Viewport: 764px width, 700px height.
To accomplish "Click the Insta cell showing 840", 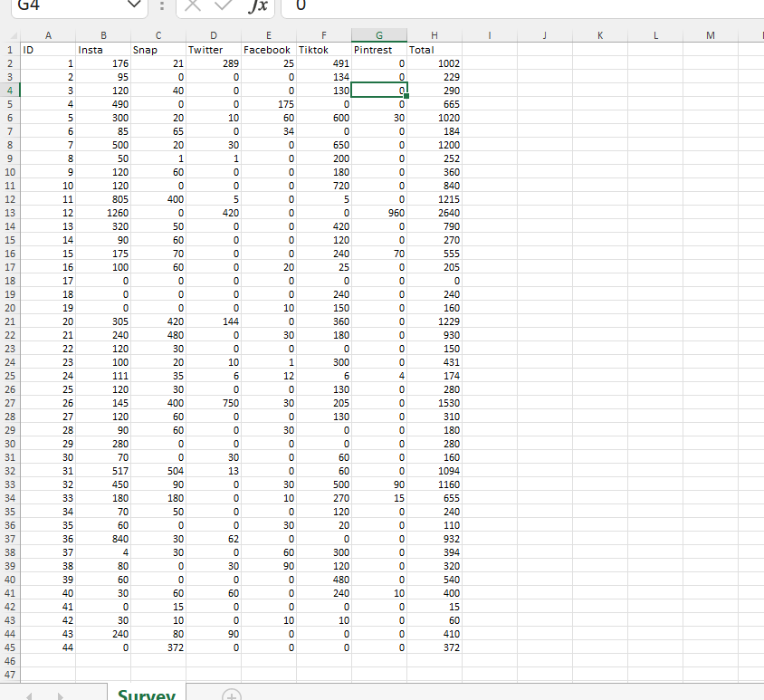I will [103, 539].
